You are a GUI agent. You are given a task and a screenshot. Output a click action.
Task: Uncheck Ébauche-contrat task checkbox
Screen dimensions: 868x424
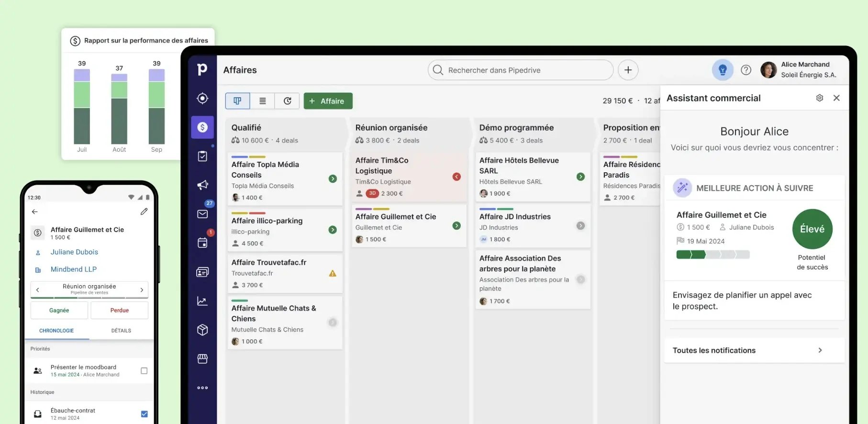[144, 414]
